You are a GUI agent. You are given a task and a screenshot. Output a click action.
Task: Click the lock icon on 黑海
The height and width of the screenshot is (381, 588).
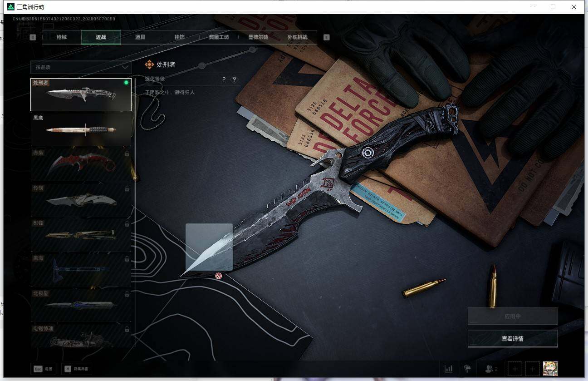tap(127, 259)
